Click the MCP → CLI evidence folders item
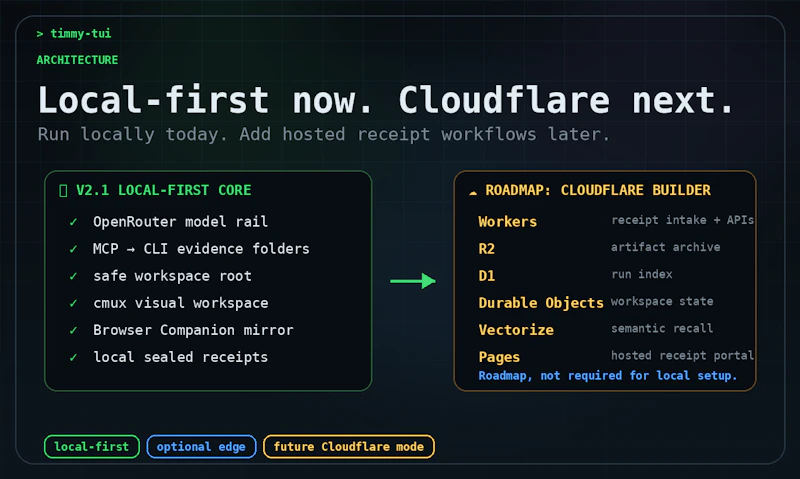 201,249
